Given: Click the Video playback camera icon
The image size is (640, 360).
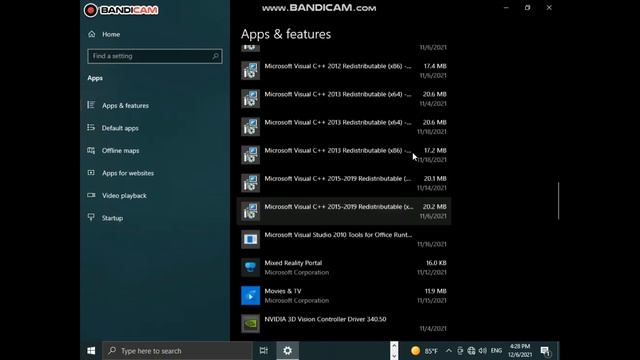Looking at the screenshot, I should point(91,195).
